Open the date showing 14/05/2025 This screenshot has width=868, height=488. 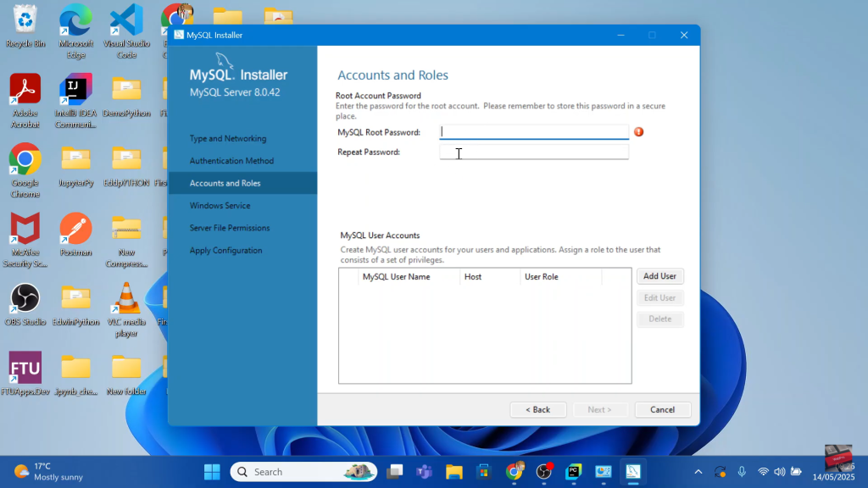[x=834, y=477]
